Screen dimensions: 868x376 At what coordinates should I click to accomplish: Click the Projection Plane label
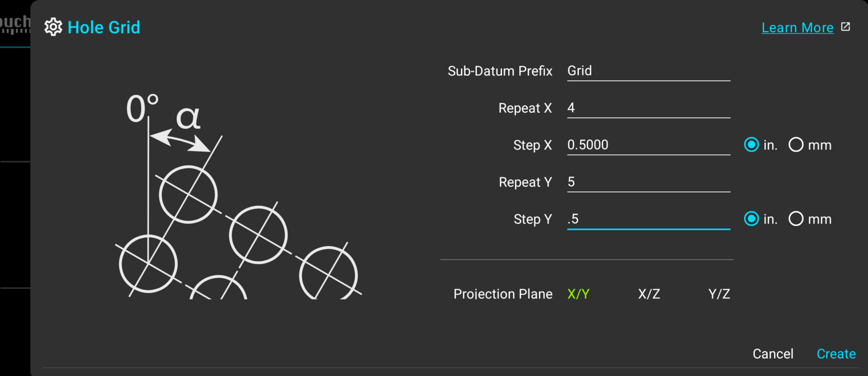click(503, 294)
